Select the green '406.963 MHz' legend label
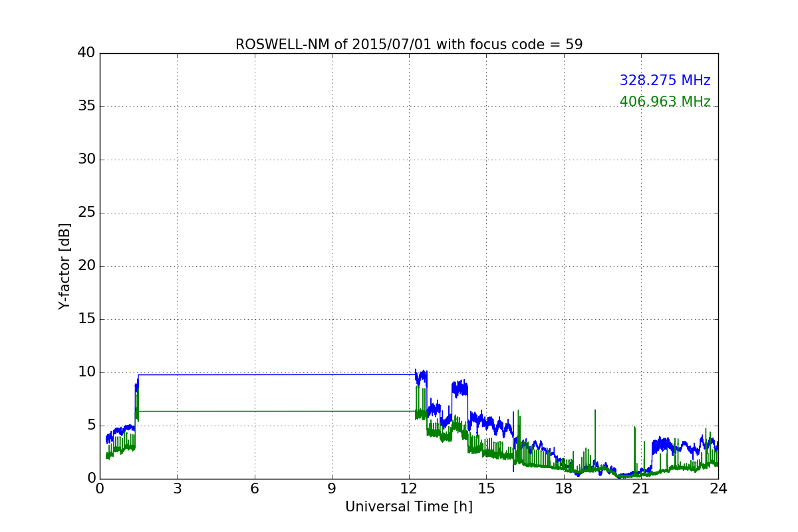This screenshot has width=798, height=532. (665, 102)
